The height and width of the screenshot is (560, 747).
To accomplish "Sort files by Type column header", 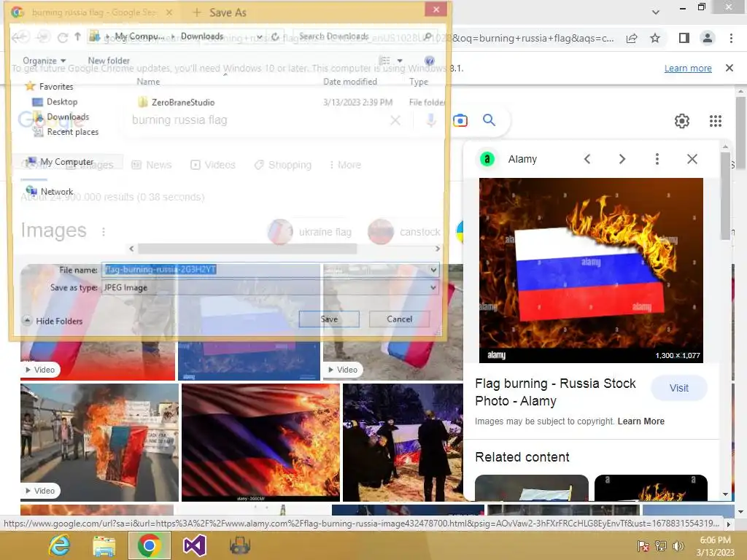I will pyautogui.click(x=419, y=82).
